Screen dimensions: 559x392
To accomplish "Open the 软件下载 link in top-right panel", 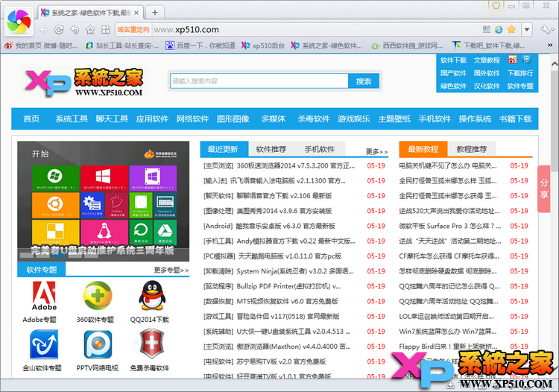I will 453,60.
